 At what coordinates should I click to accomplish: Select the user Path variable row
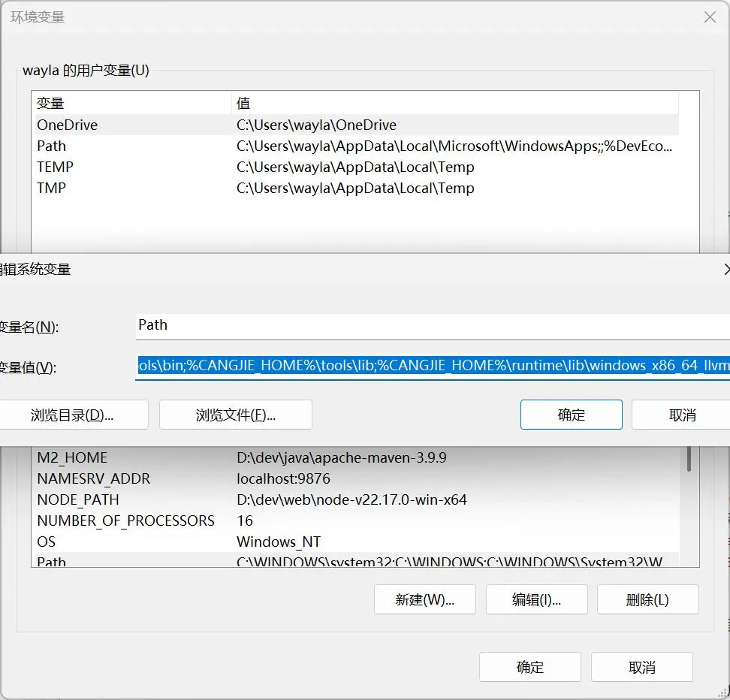(357, 146)
